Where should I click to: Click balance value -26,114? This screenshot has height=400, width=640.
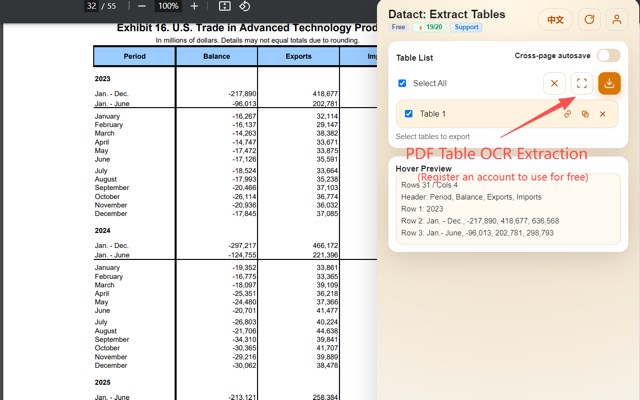[x=244, y=196]
